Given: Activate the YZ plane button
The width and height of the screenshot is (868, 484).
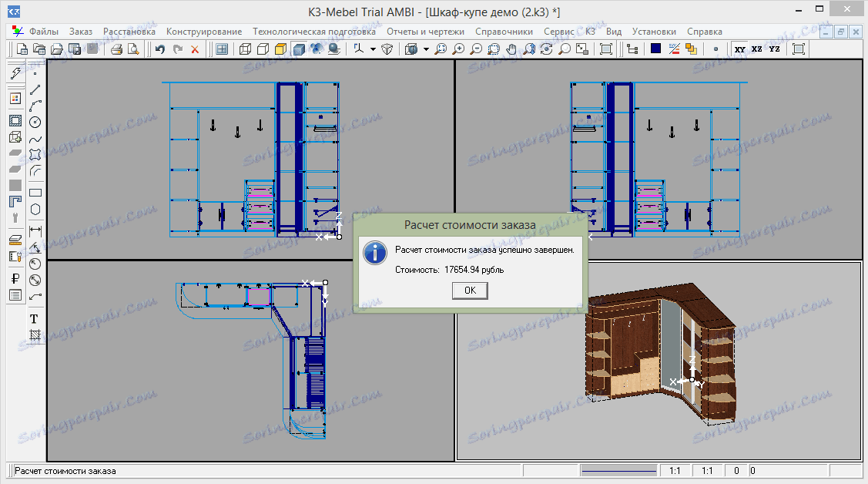Looking at the screenshot, I should (x=774, y=49).
